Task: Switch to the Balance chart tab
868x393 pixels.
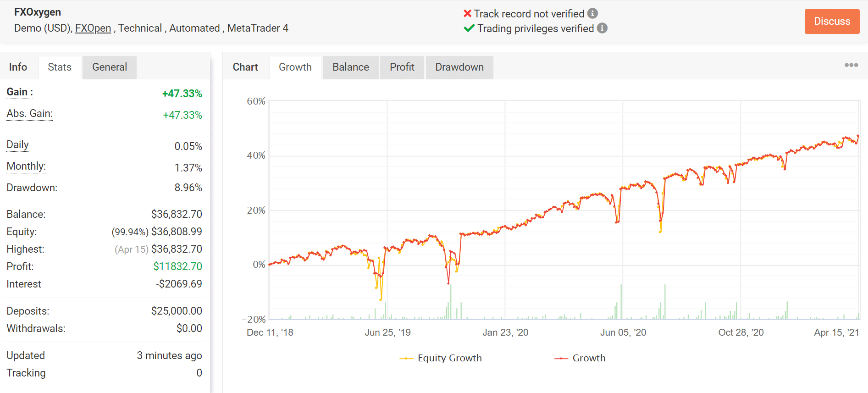Action: 351,67
